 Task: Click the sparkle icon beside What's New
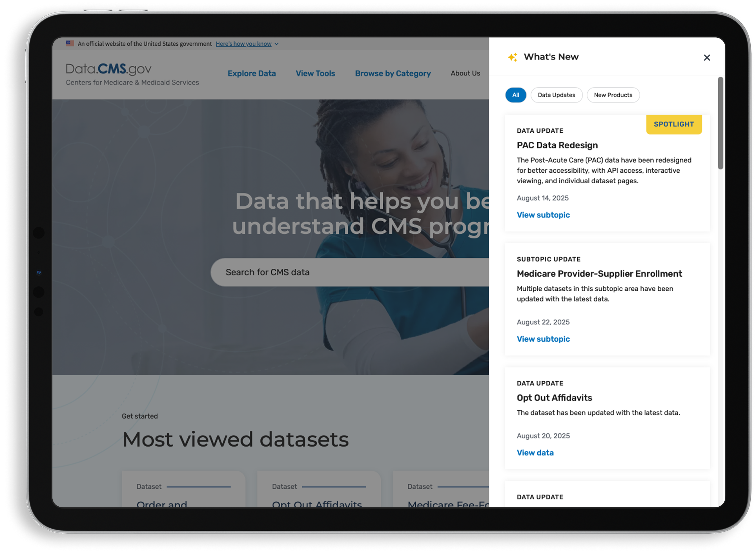(513, 57)
